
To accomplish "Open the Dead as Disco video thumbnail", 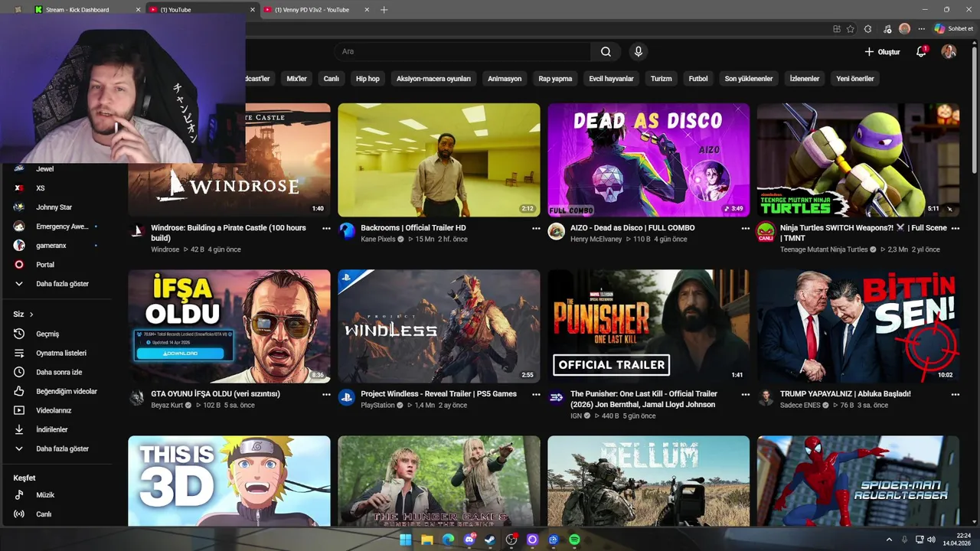I will pos(648,160).
